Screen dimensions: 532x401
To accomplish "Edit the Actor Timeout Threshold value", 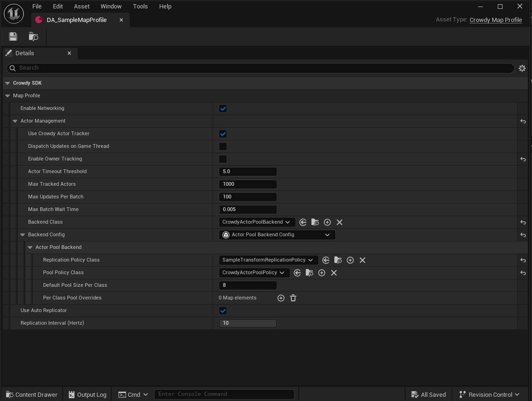I will [x=248, y=172].
